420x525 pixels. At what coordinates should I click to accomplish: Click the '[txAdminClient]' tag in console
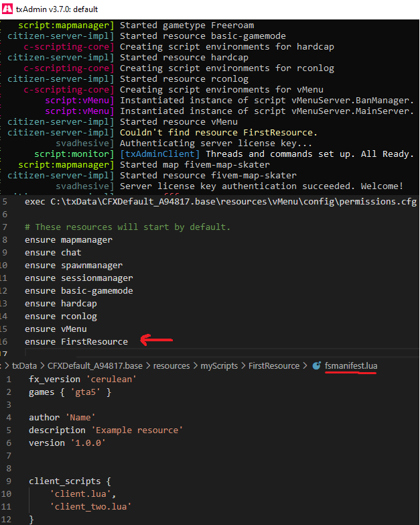[160, 154]
